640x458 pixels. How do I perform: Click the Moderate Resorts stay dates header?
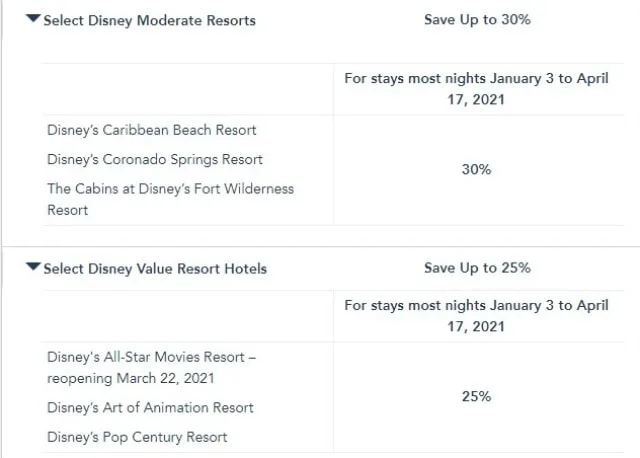[x=476, y=89]
